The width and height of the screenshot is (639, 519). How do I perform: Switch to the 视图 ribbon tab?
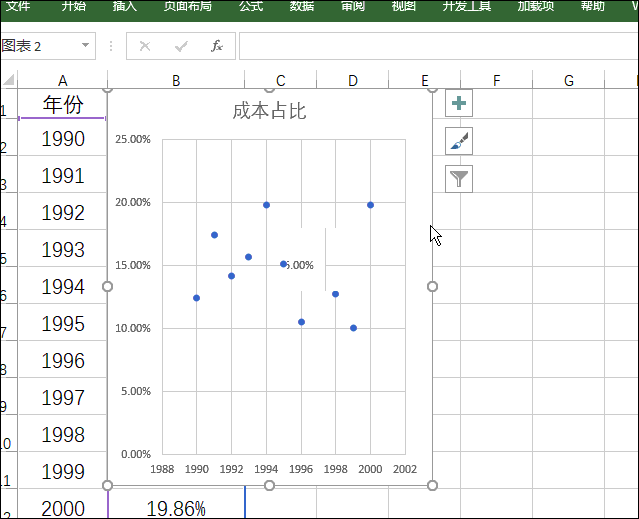[403, 6]
